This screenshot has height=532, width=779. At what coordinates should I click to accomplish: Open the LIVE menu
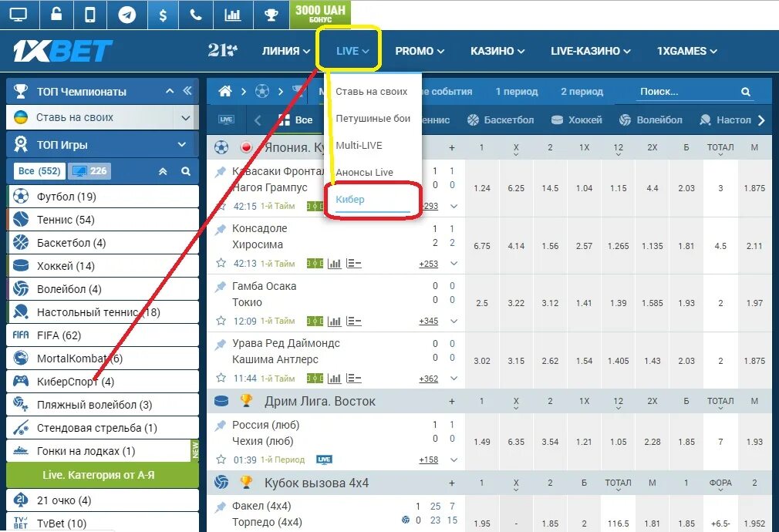[x=352, y=51]
